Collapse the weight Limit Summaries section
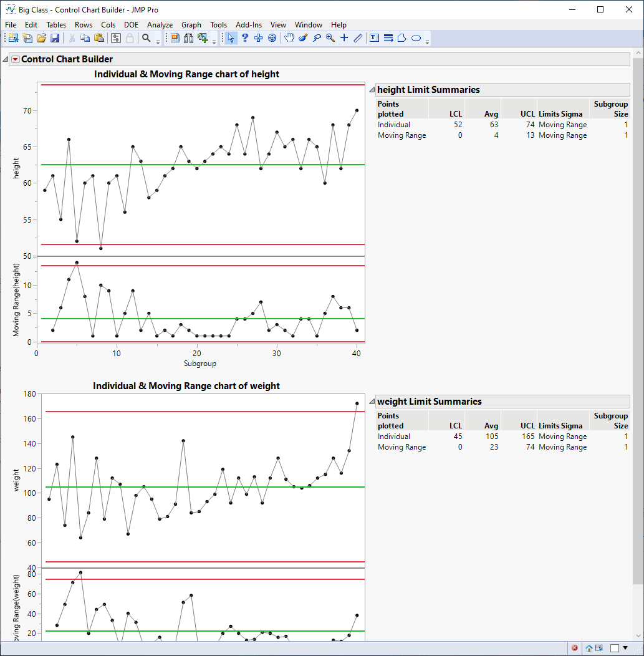The height and width of the screenshot is (656, 644). [372, 402]
